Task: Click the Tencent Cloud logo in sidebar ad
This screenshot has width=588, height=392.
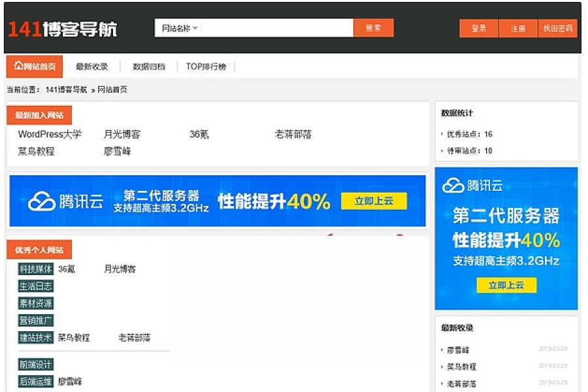Action: (x=472, y=186)
